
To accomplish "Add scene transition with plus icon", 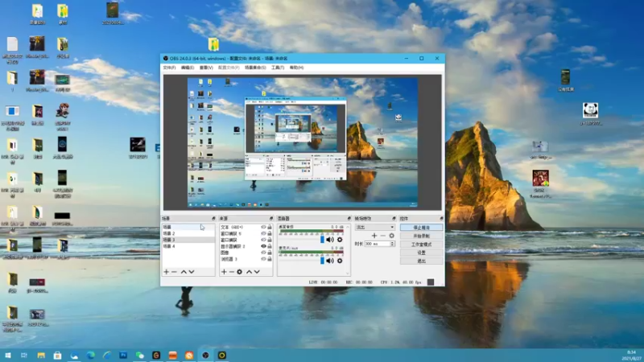I will click(374, 236).
